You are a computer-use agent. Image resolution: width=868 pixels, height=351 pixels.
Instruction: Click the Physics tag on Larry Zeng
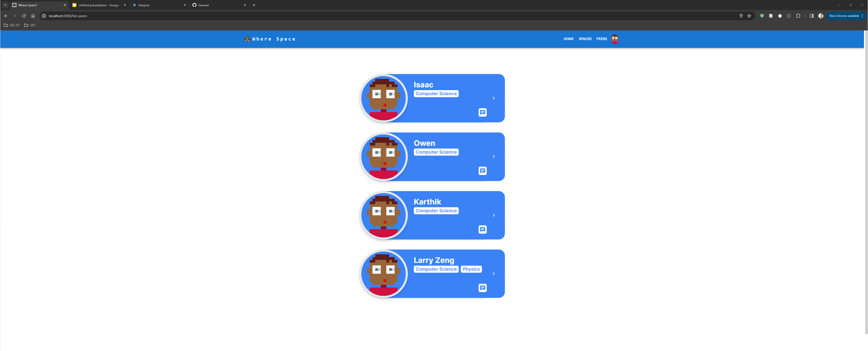[x=471, y=269]
